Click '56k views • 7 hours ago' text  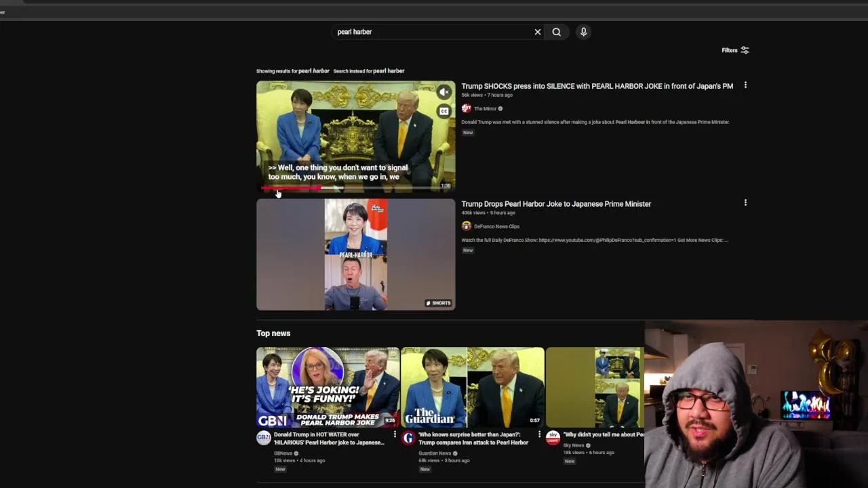point(487,95)
